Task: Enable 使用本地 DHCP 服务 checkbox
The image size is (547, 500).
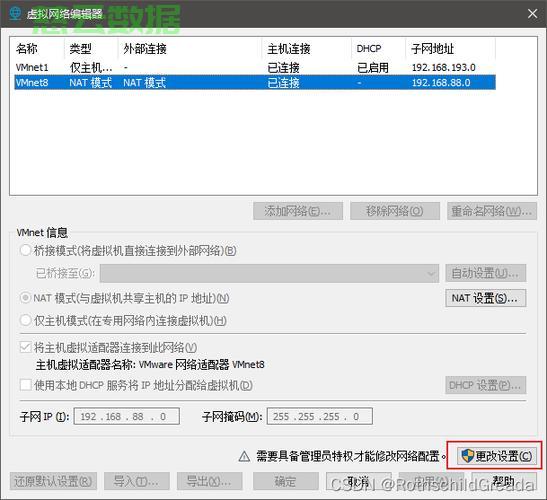Action: click(26, 385)
